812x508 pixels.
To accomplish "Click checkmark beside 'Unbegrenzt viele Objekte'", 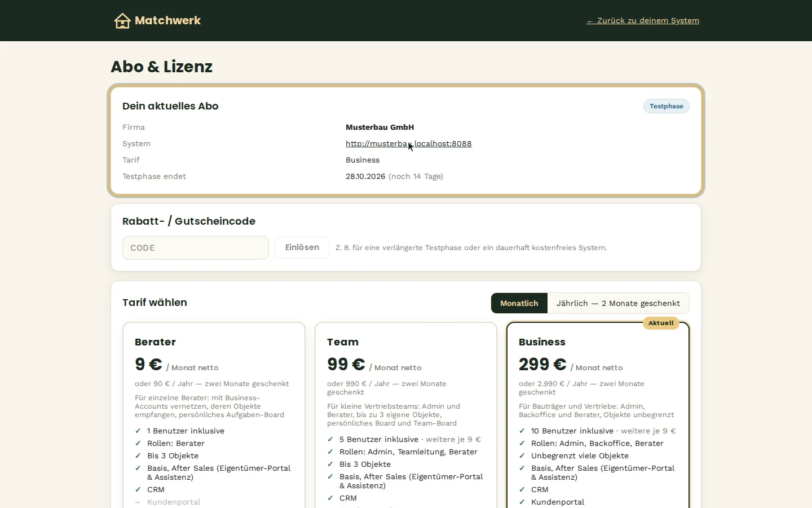I will coord(522,456).
